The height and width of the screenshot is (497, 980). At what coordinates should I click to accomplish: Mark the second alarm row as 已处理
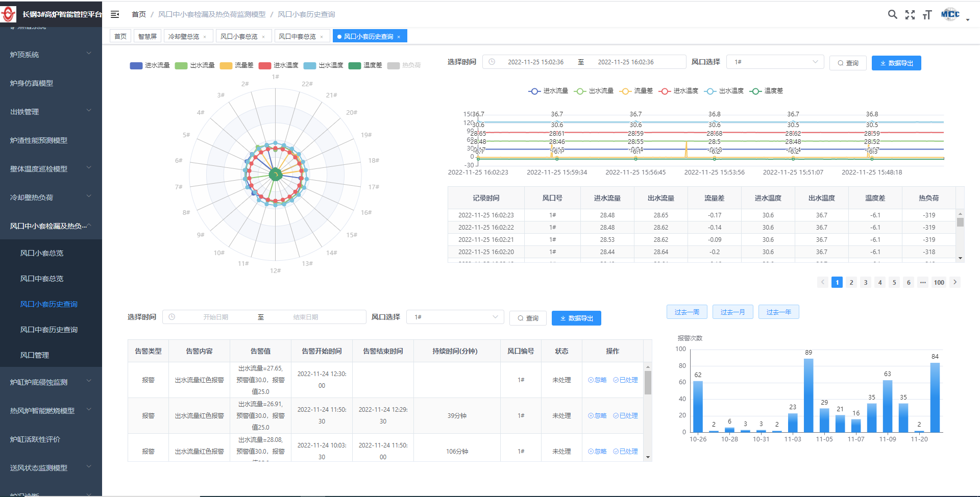tap(625, 416)
